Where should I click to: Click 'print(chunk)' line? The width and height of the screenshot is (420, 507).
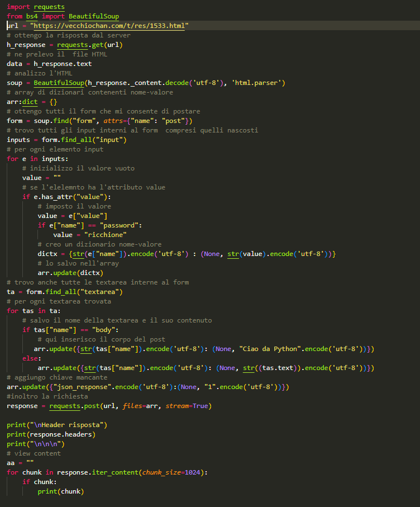pos(61,491)
